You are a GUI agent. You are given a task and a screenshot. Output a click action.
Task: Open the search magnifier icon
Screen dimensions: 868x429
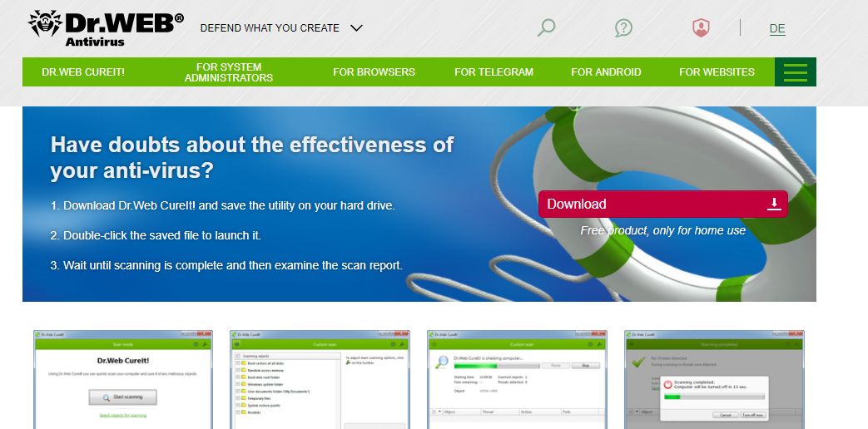coord(546,27)
